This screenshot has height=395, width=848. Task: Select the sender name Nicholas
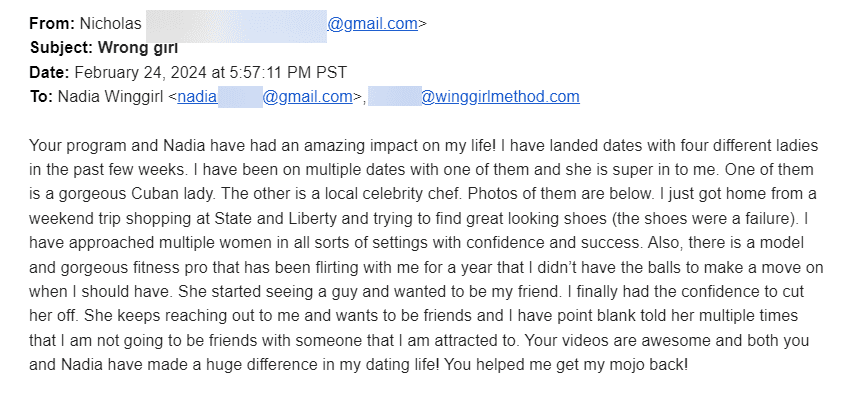pyautogui.click(x=110, y=24)
